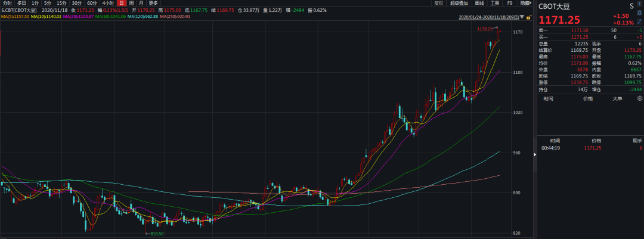Click the 最低 value 1167.75
The height and width of the screenshot is (239, 644).
[x=633, y=57]
